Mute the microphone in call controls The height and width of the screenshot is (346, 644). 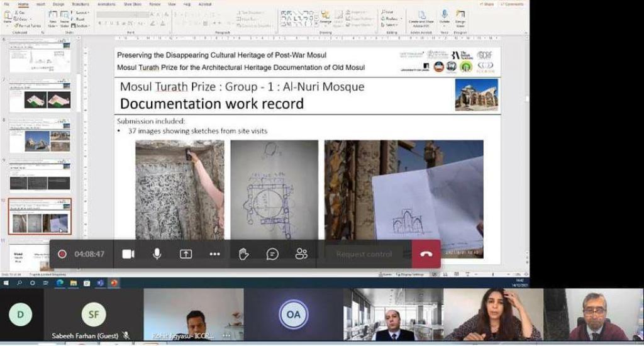coord(157,254)
